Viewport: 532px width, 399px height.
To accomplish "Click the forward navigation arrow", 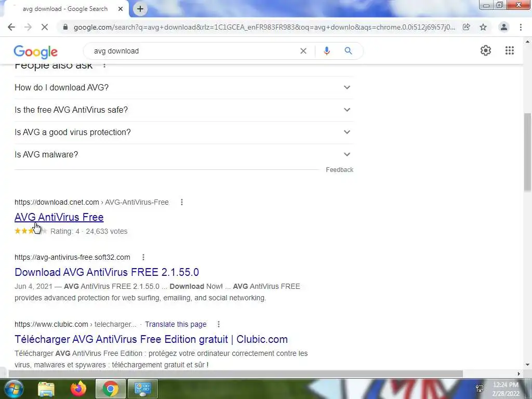I will pyautogui.click(x=28, y=27).
